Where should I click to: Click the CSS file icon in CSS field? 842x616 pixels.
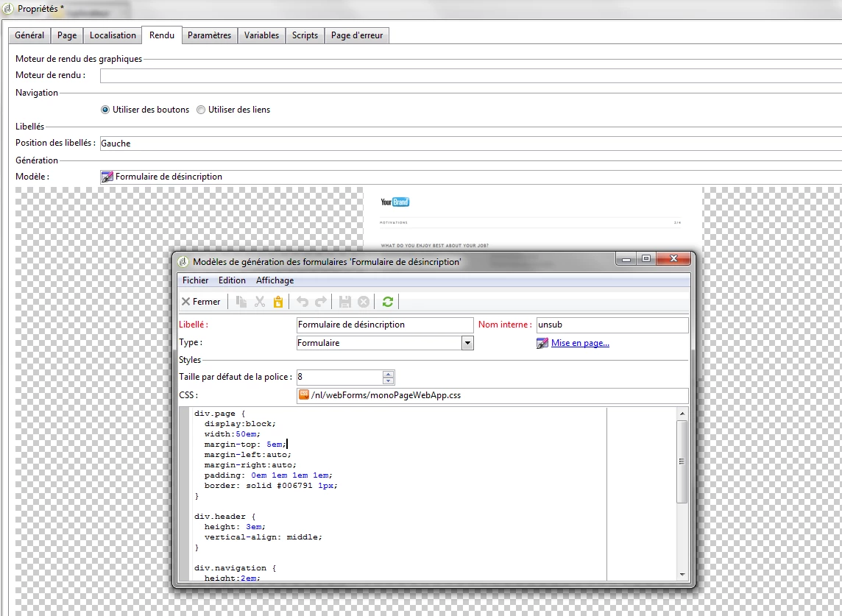coord(303,394)
